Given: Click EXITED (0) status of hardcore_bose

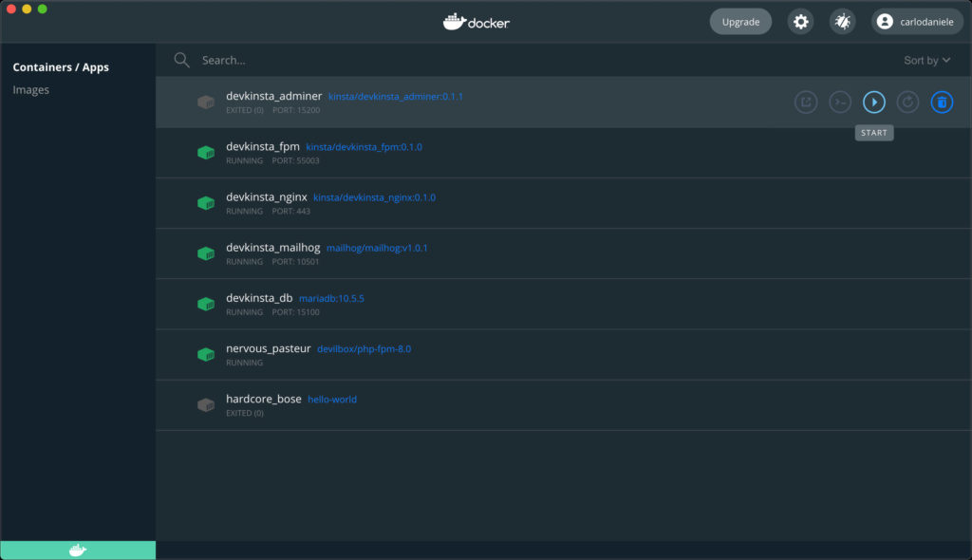Looking at the screenshot, I should tap(245, 414).
